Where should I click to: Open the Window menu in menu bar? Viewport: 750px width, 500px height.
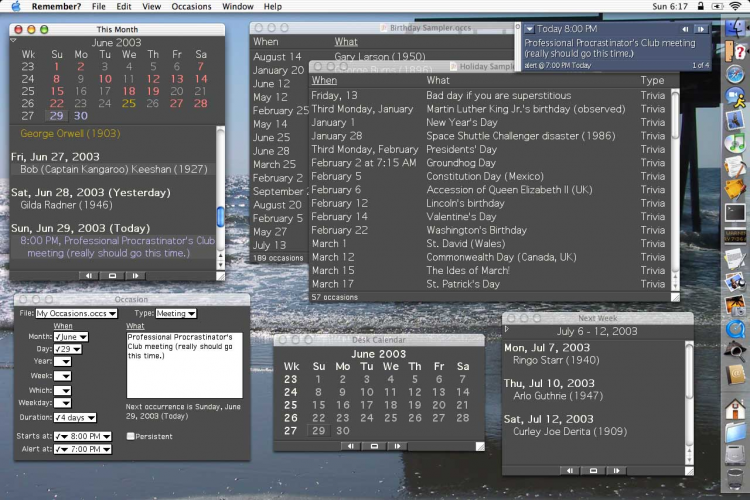tap(237, 6)
